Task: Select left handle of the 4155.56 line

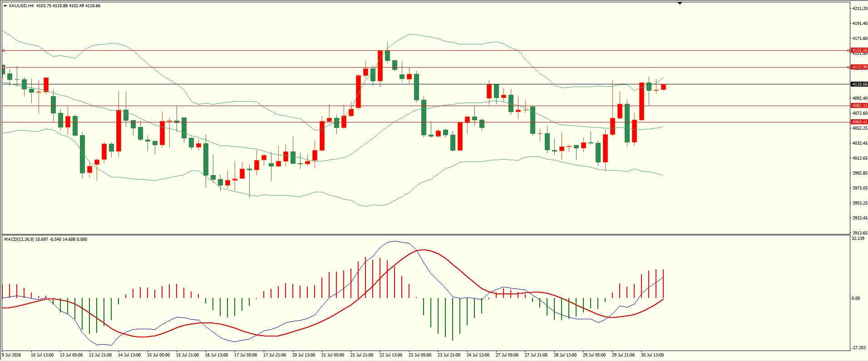Action: 3,51
